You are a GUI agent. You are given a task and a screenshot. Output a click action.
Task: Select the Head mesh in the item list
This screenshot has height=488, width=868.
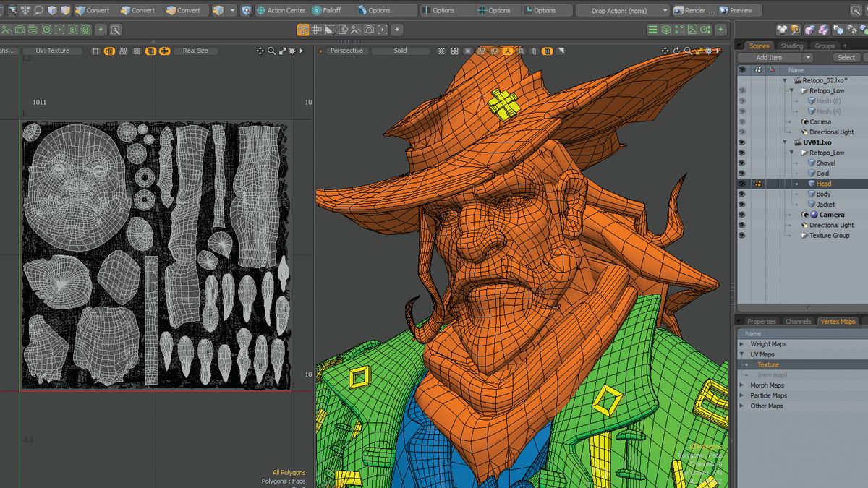click(824, 183)
